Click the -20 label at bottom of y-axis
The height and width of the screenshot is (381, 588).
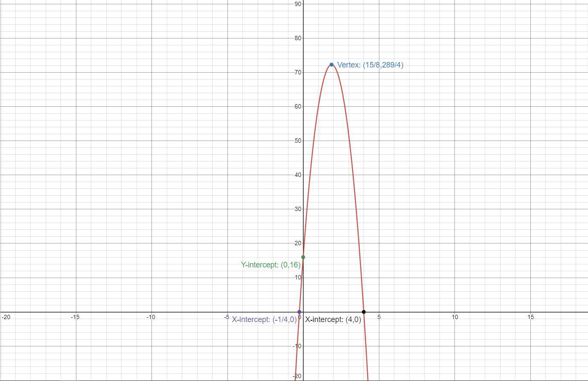(x=297, y=376)
